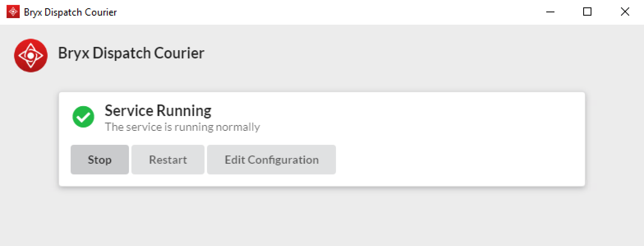Open Edit Configuration
The width and height of the screenshot is (644, 246).
(x=271, y=160)
